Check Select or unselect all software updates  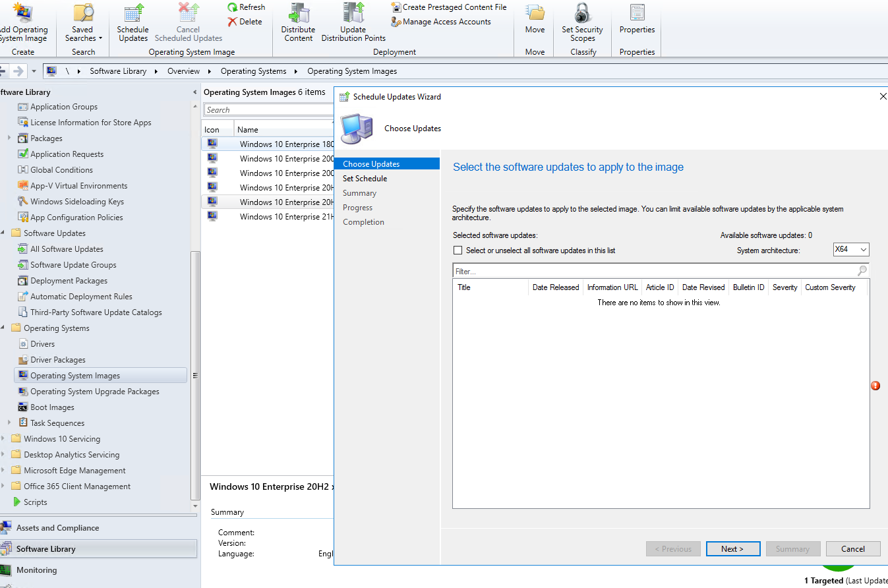(x=458, y=249)
